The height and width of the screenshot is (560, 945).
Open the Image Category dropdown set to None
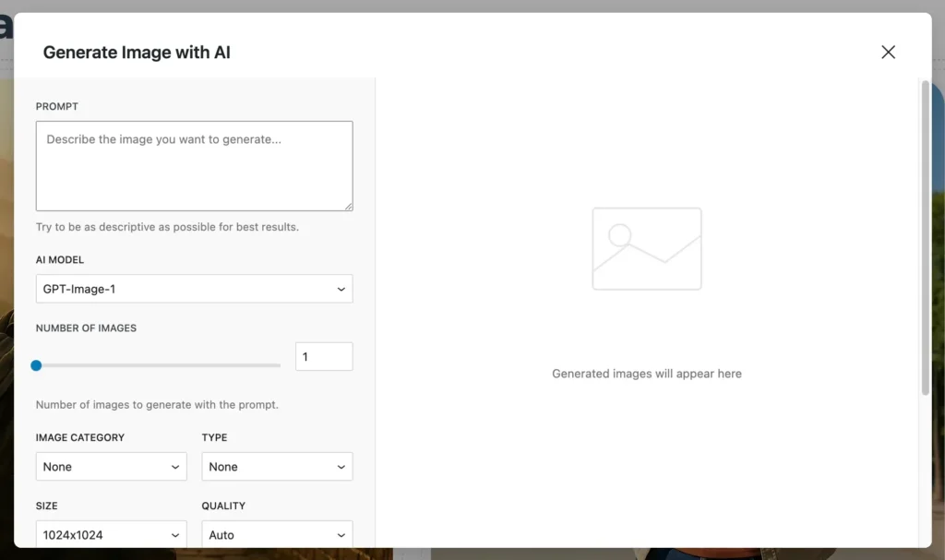111,467
